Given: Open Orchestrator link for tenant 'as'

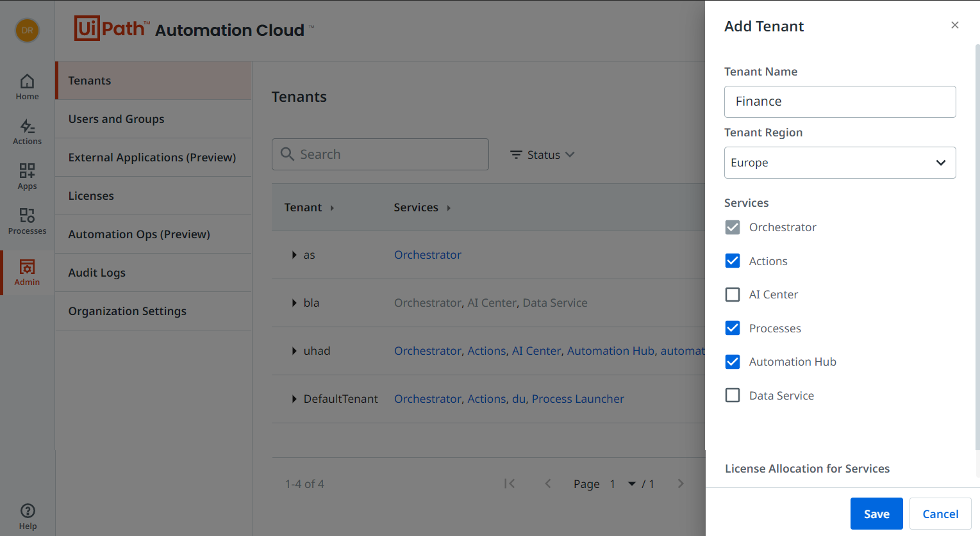Looking at the screenshot, I should 428,255.
